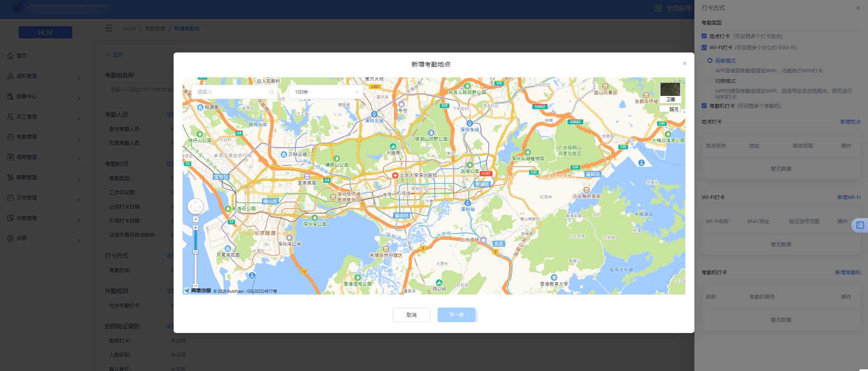Click the 取消 button
This screenshot has height=371, width=868.
[411, 315]
